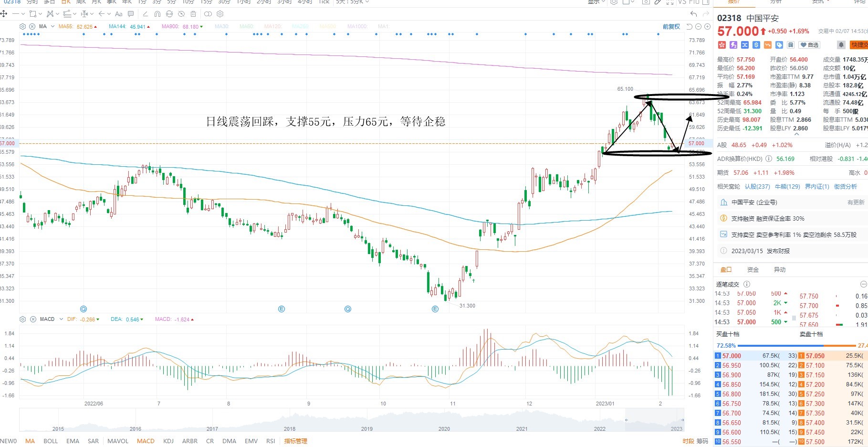This screenshot has width=868, height=447.
Task: Click the info icon beside ADR换算价
Action: [x=768, y=159]
